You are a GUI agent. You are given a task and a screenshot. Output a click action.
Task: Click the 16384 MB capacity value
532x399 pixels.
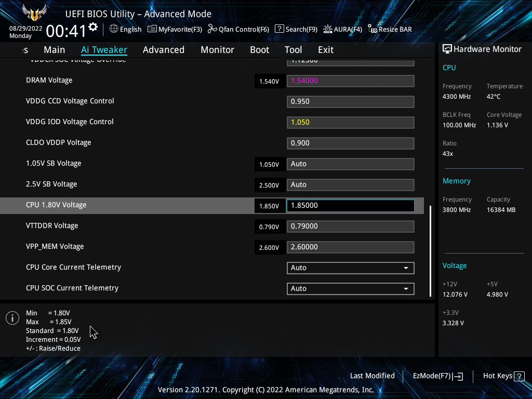[501, 210]
